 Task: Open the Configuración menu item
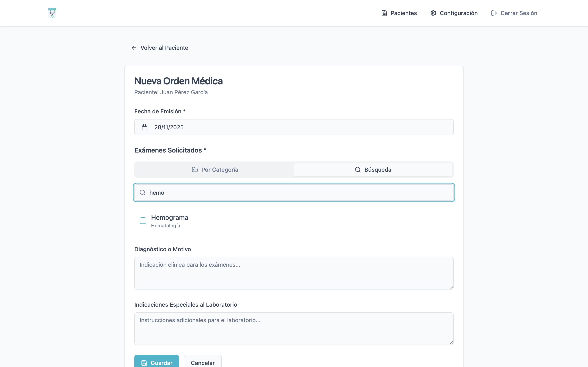click(x=459, y=13)
